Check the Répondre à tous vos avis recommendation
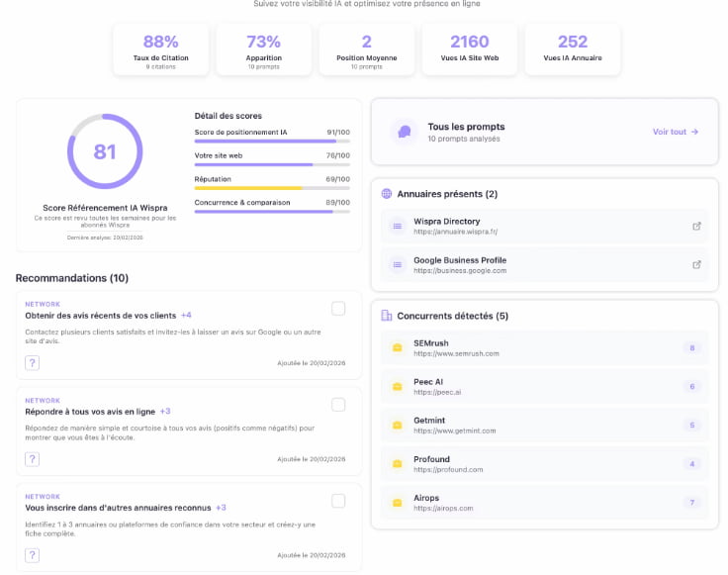728x575 pixels. click(338, 405)
